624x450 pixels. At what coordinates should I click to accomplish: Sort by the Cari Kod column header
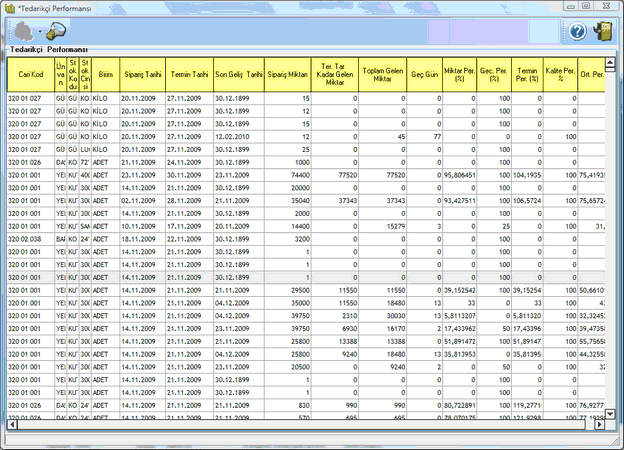coord(31,74)
